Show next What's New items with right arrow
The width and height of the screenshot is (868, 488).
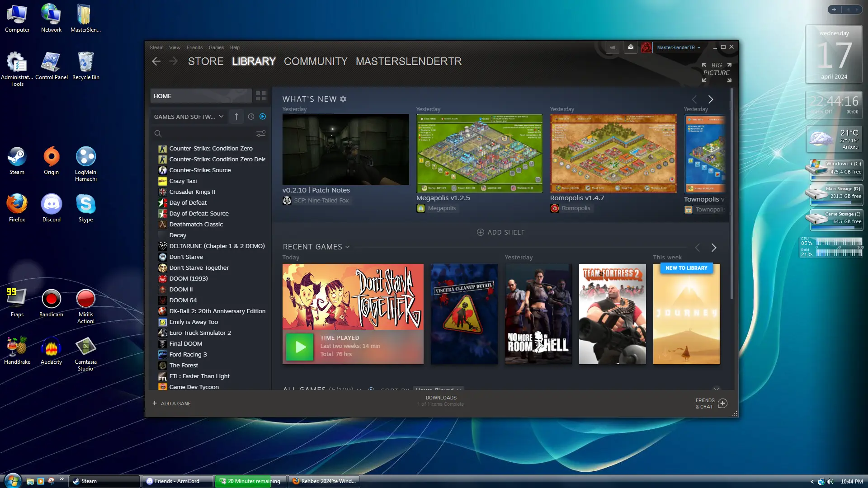tap(711, 99)
